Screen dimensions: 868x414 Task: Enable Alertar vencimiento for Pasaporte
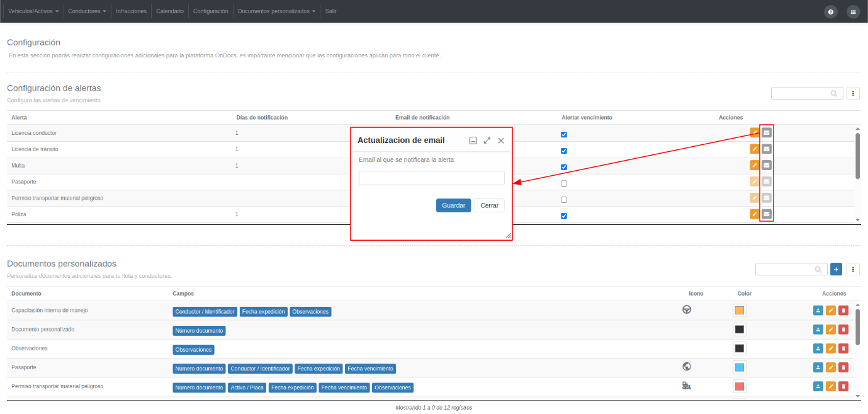pos(564,183)
